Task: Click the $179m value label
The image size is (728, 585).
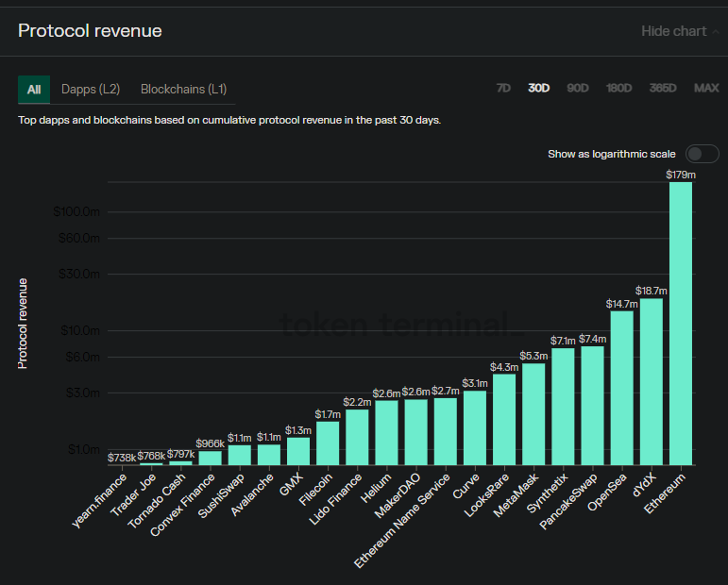Action: (681, 175)
